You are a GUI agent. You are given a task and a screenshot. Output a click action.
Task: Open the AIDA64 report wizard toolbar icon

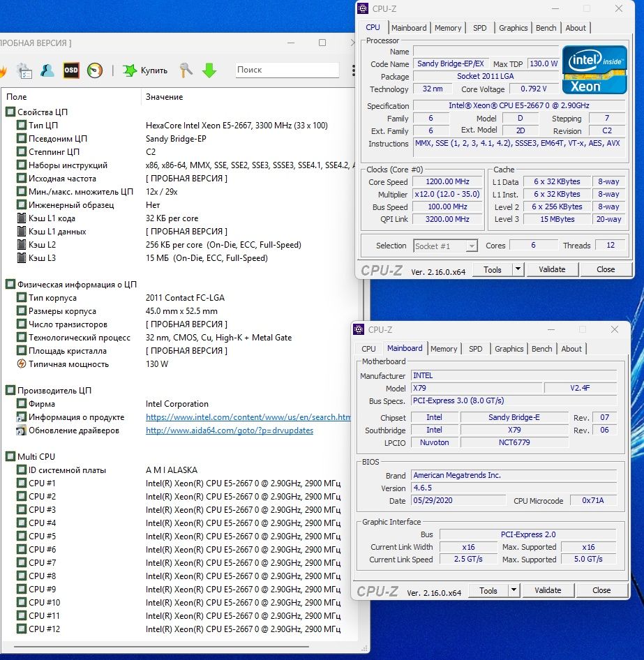pyautogui.click(x=24, y=70)
